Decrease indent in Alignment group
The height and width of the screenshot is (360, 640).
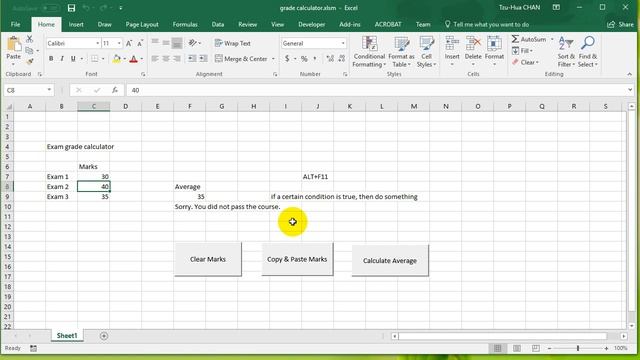pyautogui.click(x=192, y=59)
